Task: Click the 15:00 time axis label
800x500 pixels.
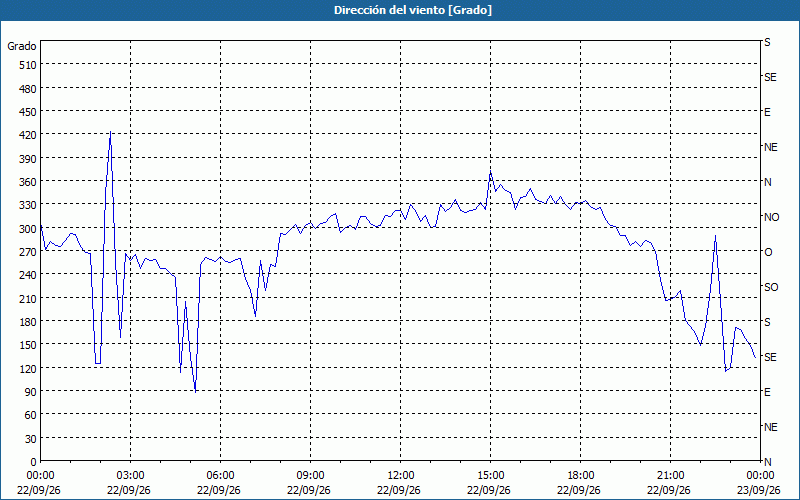Action: (x=490, y=476)
